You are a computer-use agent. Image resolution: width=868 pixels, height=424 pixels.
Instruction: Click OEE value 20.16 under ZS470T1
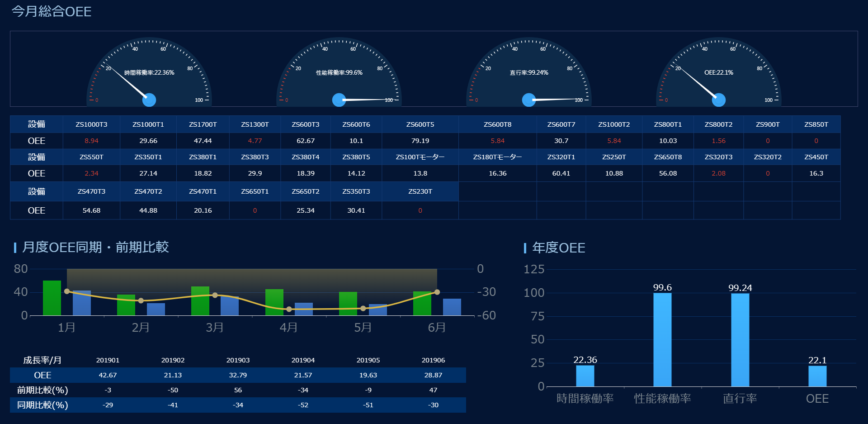click(x=203, y=210)
